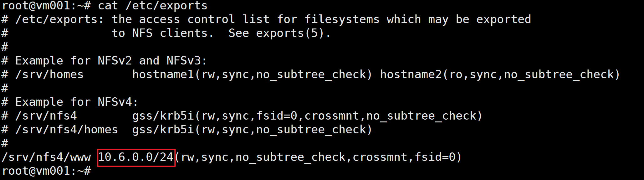Click the 'hostname2' example entry
This screenshot has width=644, height=180.
point(411,75)
